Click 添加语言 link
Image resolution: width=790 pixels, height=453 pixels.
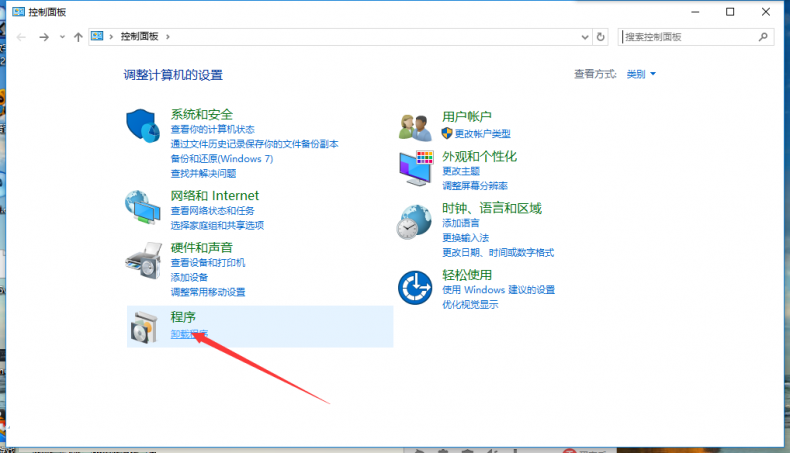tap(460, 223)
